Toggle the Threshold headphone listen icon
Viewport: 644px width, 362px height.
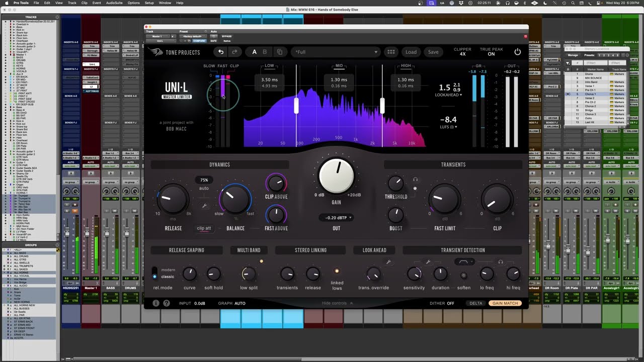click(415, 179)
